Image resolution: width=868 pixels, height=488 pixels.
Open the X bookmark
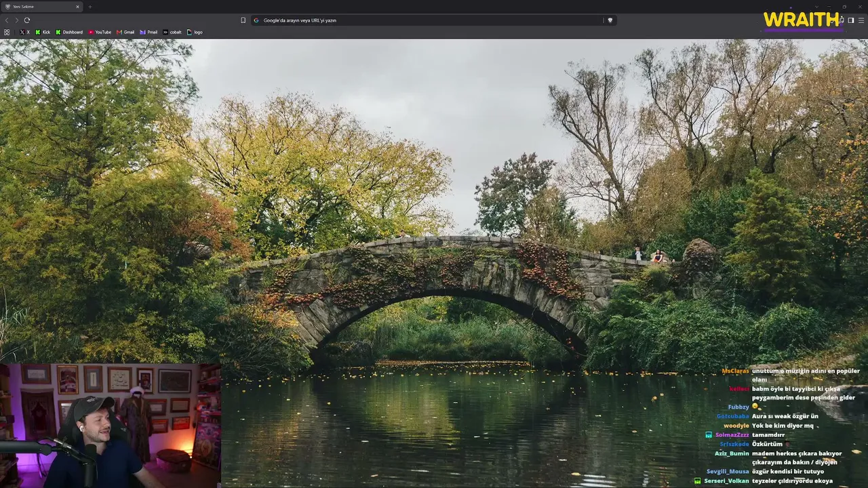tap(25, 32)
